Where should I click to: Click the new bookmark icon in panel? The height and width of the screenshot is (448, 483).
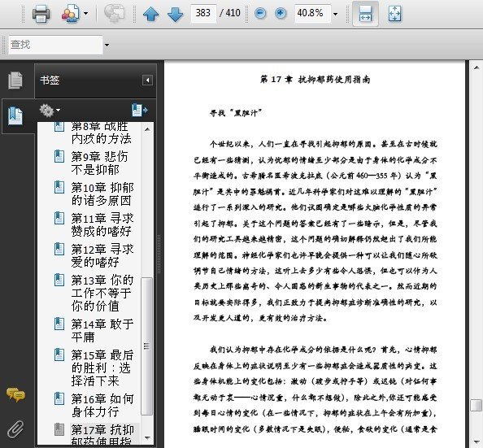pyautogui.click(x=140, y=110)
